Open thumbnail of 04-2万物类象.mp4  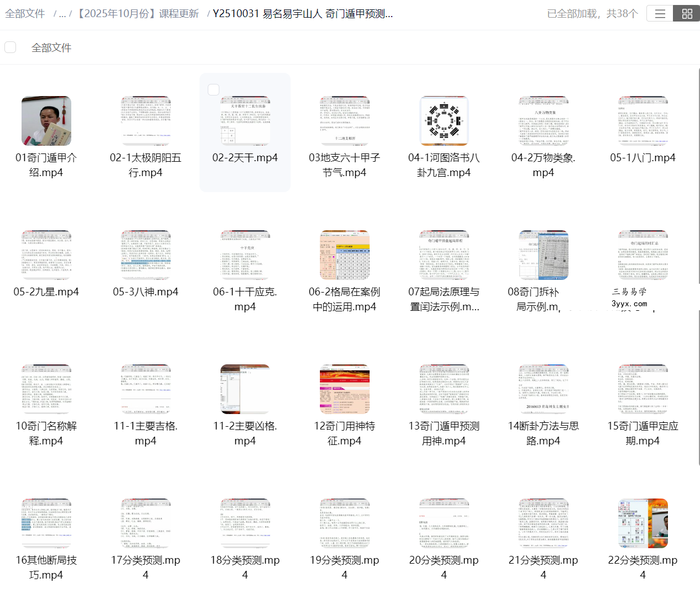[x=544, y=121]
